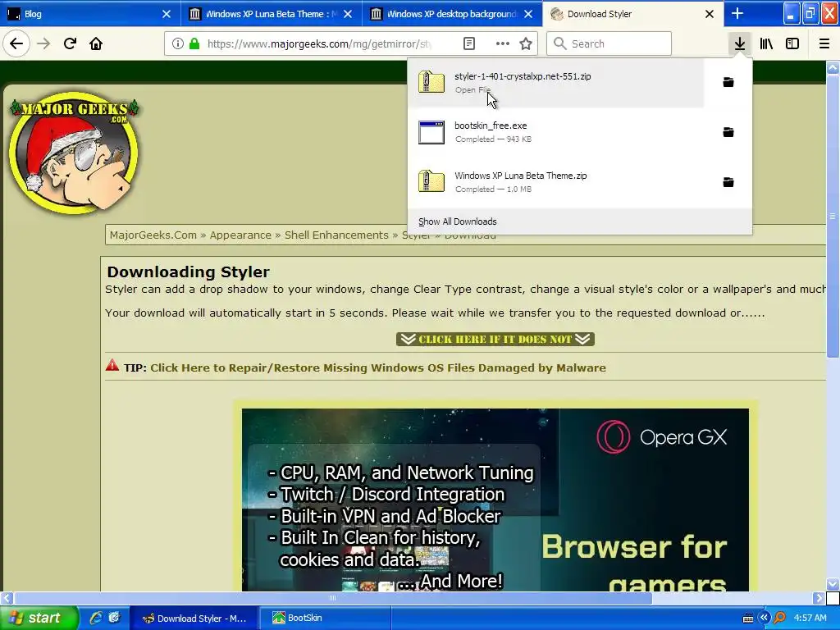This screenshot has width=840, height=630.
Task: Click the Opera GX advertisement banner
Action: [495, 500]
